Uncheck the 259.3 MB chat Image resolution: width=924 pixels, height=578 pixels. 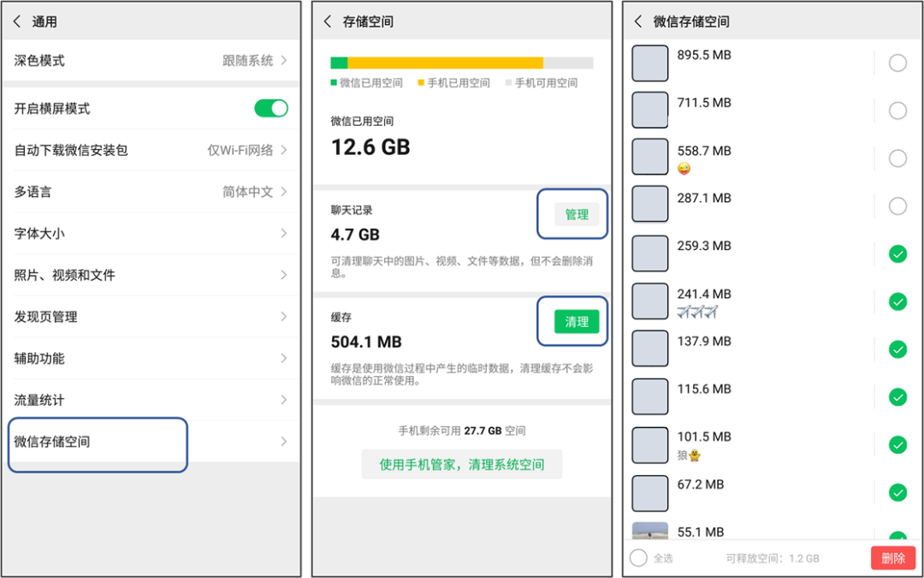pyautogui.click(x=897, y=254)
